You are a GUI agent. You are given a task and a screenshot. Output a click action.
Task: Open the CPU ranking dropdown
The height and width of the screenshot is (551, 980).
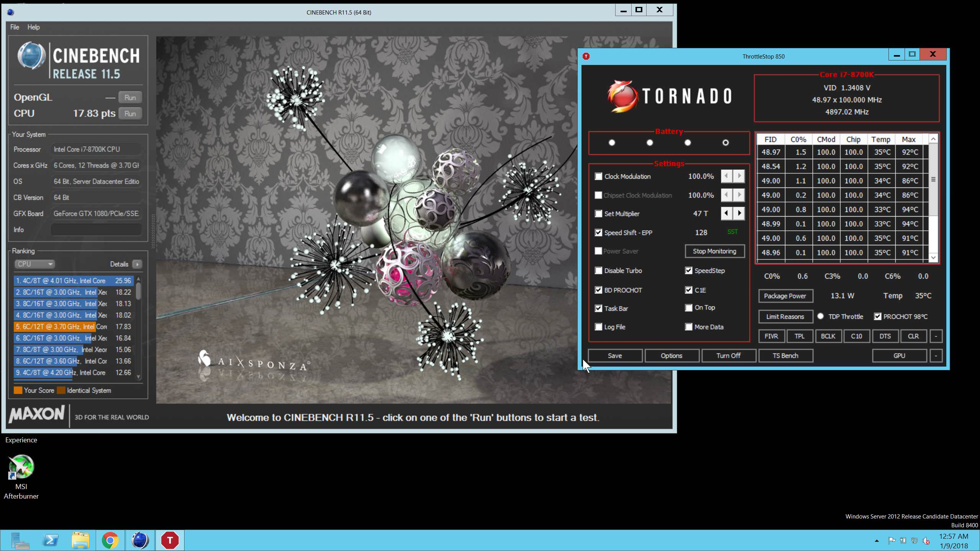[x=34, y=264]
